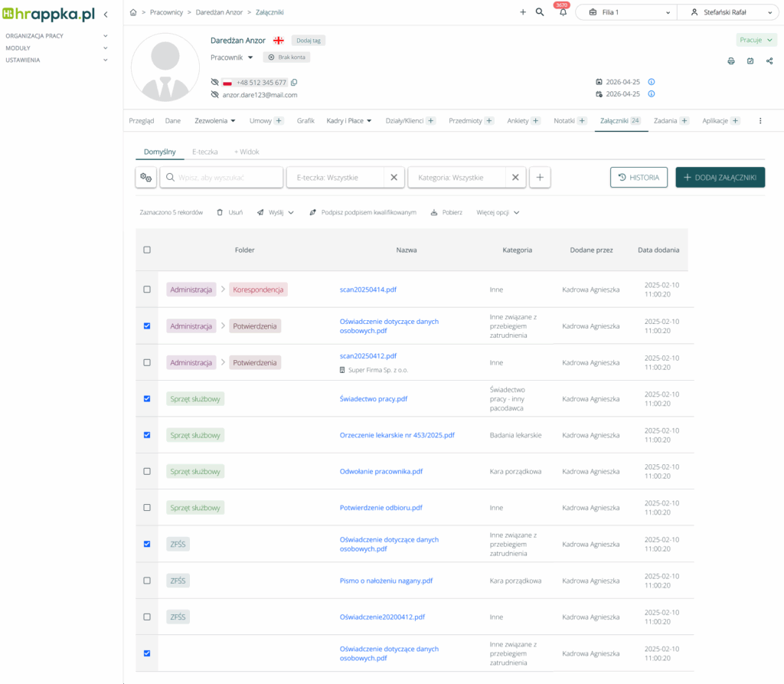The image size is (784, 684).
Task: Click the share icon in profile header
Action: tap(769, 61)
